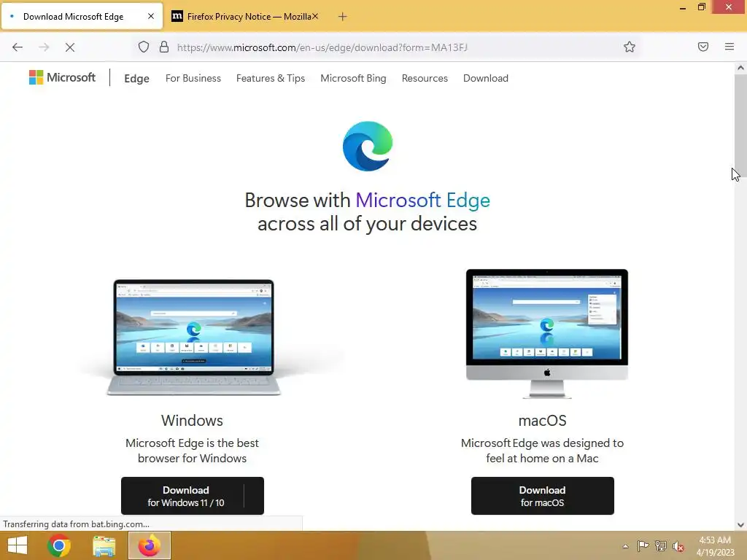Image resolution: width=747 pixels, height=560 pixels.
Task: Open Firefox hamburger application menu
Action: (729, 47)
